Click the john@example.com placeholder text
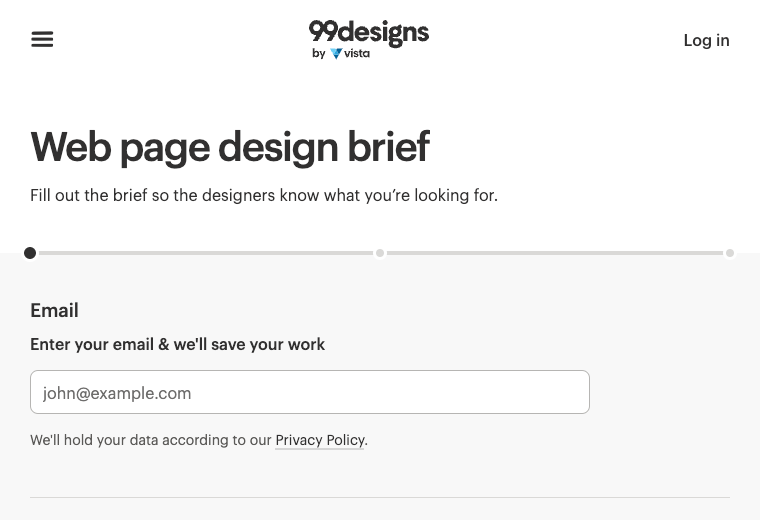This screenshot has height=520, width=760. coord(117,393)
